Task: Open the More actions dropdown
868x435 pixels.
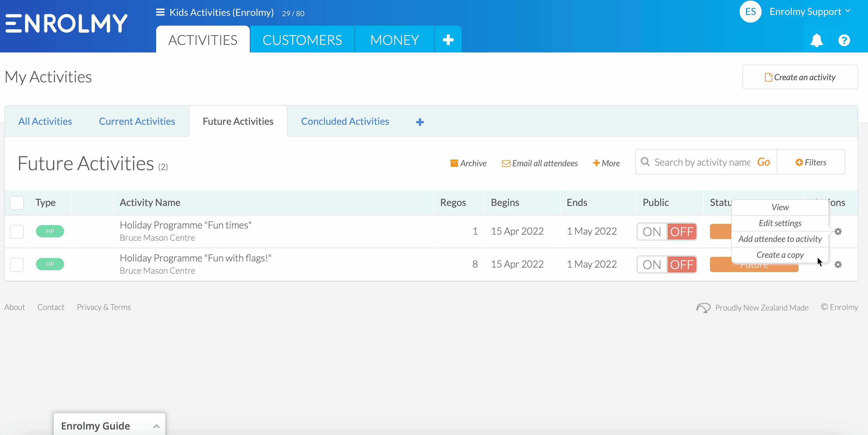Action: pyautogui.click(x=606, y=163)
